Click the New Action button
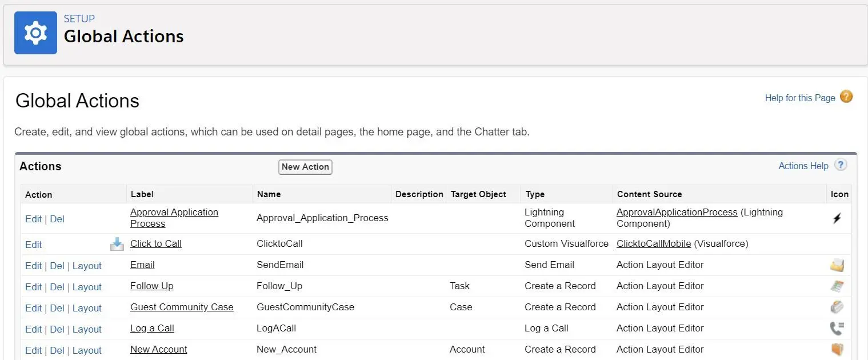868x360 pixels. coord(305,167)
